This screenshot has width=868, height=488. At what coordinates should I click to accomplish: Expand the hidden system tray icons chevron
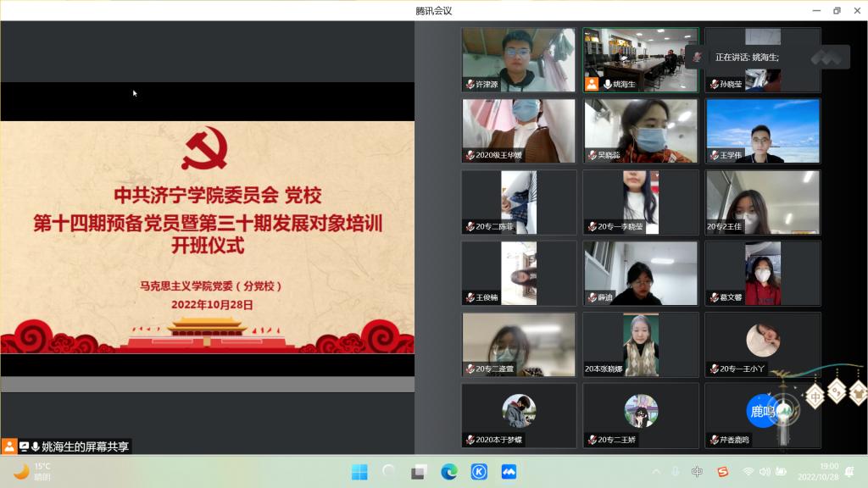[x=655, y=472]
